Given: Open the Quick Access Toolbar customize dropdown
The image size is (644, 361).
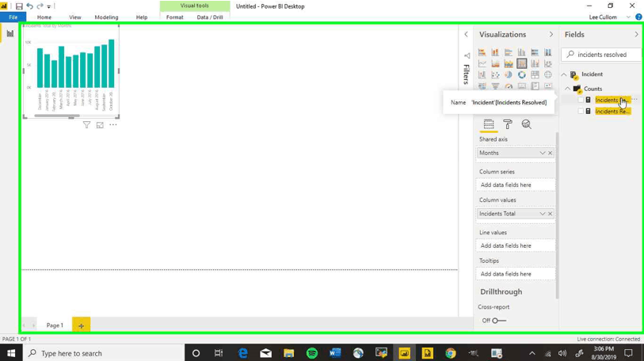Looking at the screenshot, I should pyautogui.click(x=49, y=6).
